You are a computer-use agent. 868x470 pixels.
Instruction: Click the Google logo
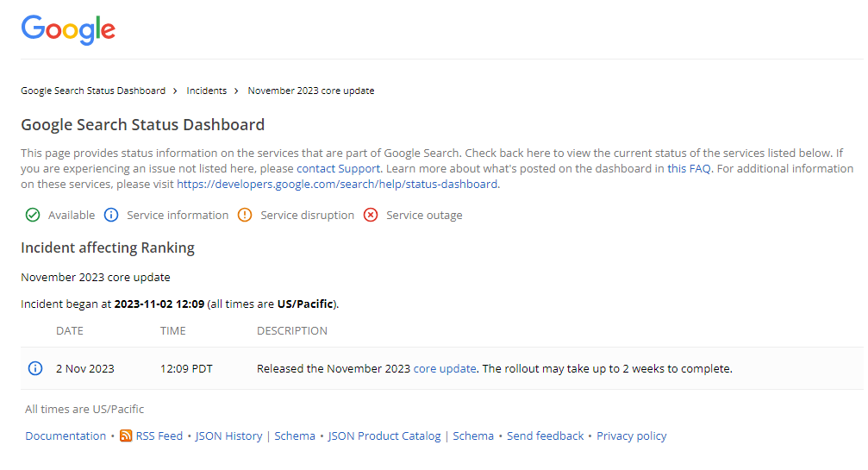click(x=68, y=29)
